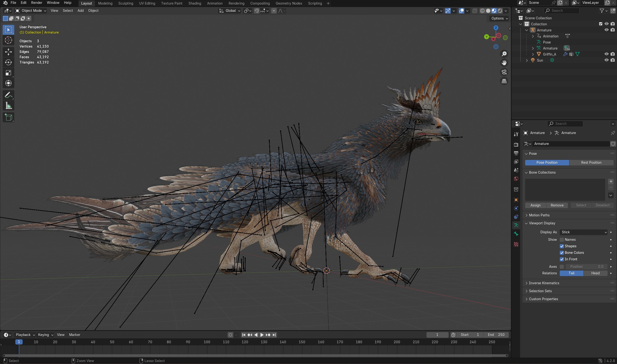617x364 pixels.
Task: Click the Add Cube tool icon
Action: pyautogui.click(x=8, y=117)
